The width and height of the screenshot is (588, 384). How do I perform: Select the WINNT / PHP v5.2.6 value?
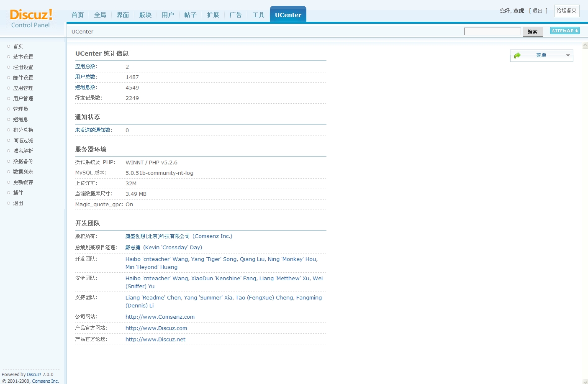(151, 163)
